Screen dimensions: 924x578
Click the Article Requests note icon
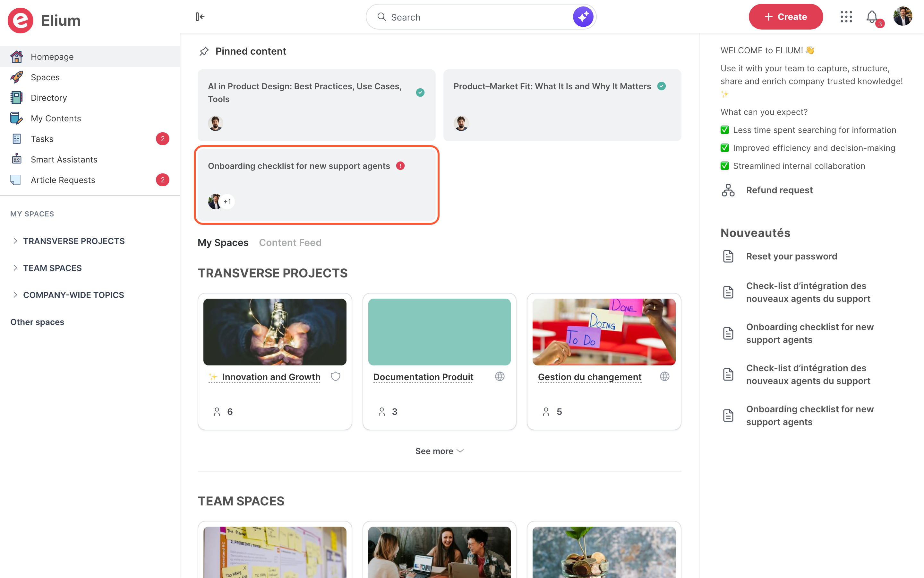point(16,180)
